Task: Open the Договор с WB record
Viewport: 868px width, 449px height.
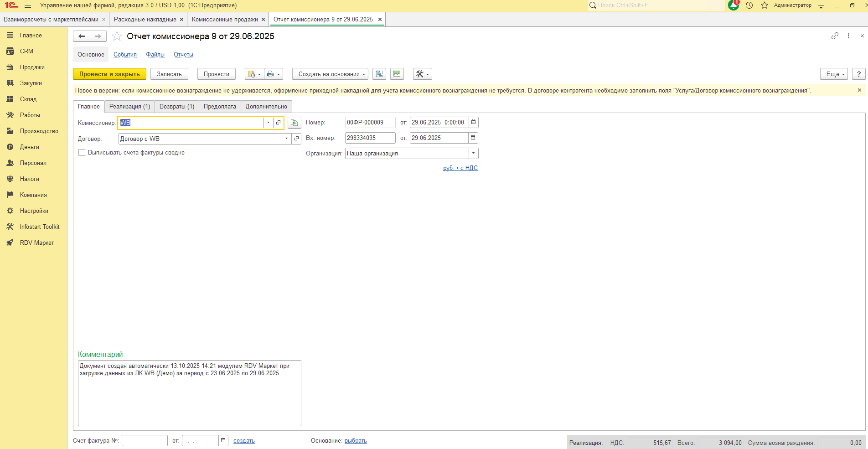Action: [x=297, y=139]
